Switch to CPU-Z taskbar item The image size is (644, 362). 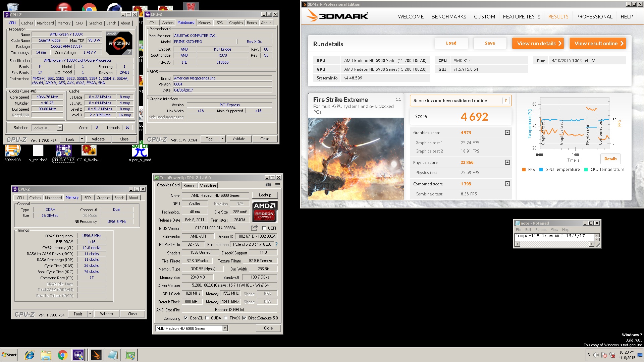[x=78, y=355]
